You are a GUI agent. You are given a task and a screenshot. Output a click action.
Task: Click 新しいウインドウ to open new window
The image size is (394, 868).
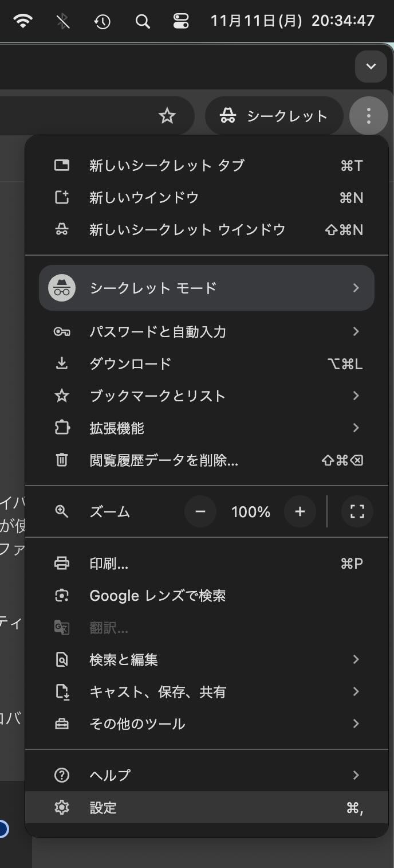(144, 198)
